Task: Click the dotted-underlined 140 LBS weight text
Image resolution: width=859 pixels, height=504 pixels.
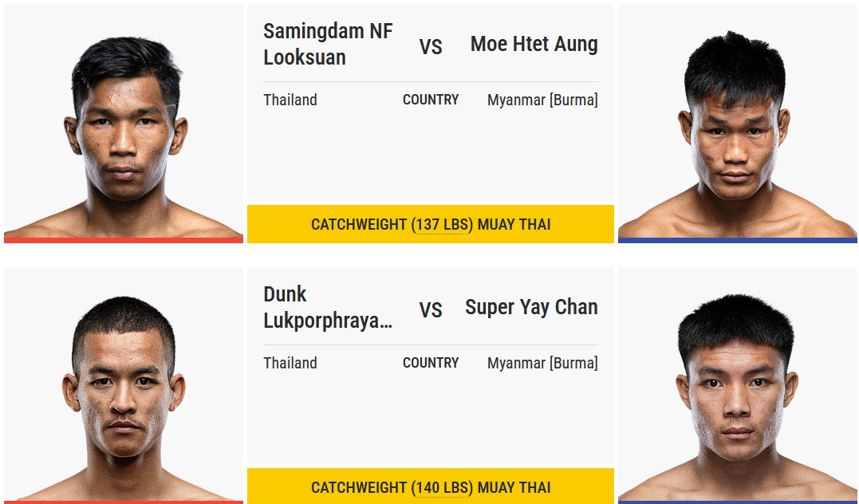Action: tap(442, 487)
